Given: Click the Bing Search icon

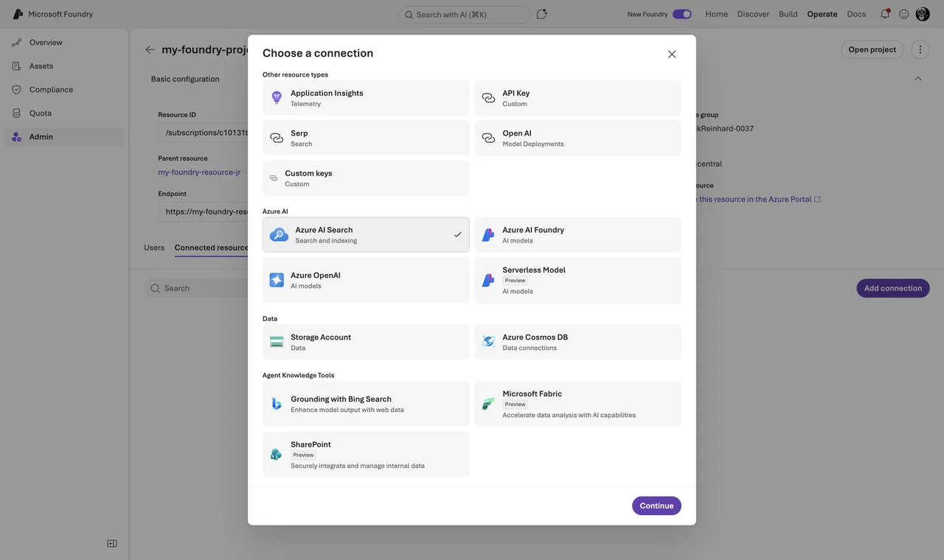Looking at the screenshot, I should [277, 404].
